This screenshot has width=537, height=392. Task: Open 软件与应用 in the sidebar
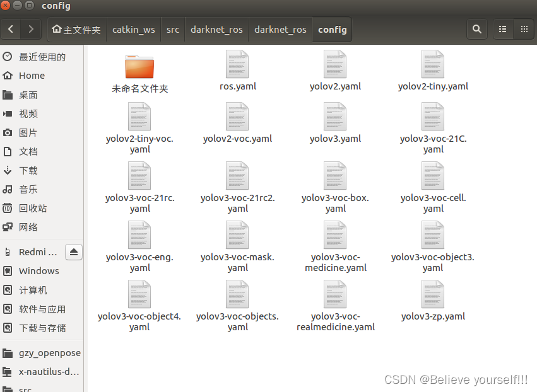click(x=42, y=309)
